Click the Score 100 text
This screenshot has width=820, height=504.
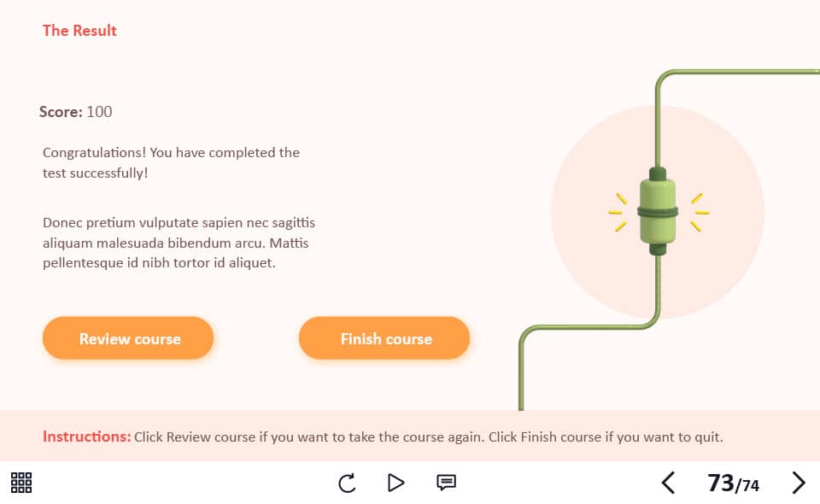tap(75, 111)
